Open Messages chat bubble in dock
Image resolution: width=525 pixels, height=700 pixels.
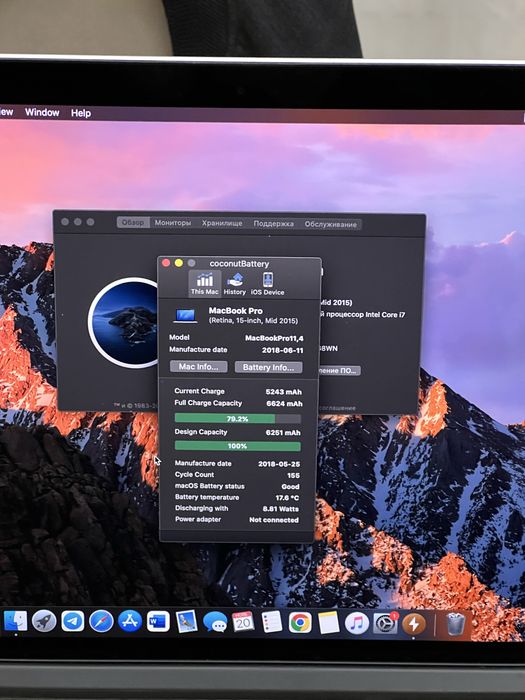215,621
